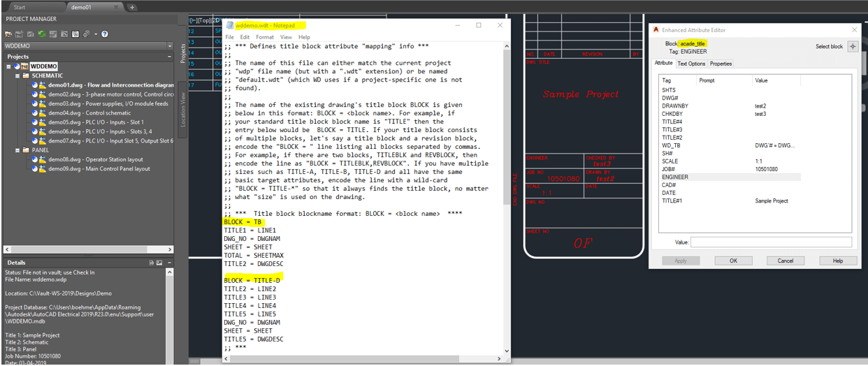Open the Help menu in Notepad
This screenshot has width=868, height=366.
(304, 37)
